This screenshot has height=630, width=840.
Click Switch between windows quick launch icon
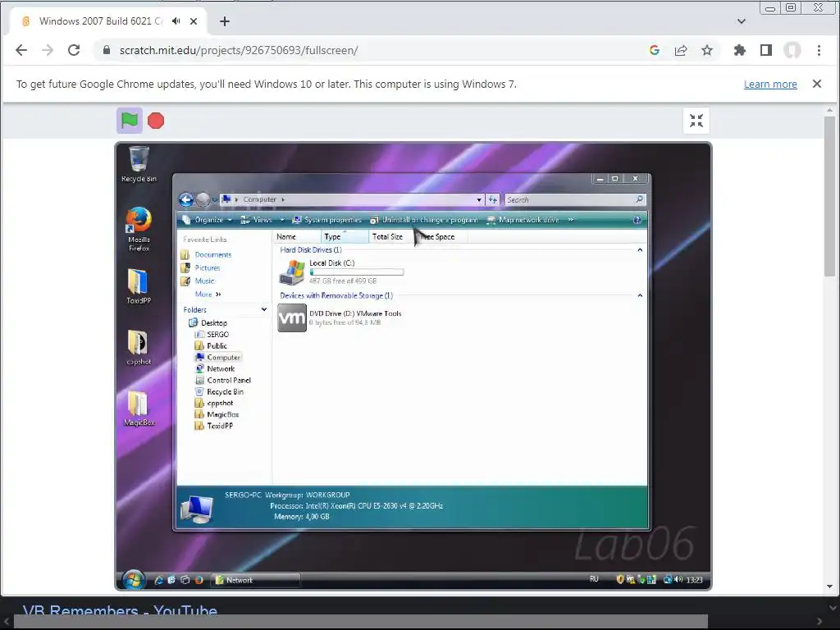point(185,580)
